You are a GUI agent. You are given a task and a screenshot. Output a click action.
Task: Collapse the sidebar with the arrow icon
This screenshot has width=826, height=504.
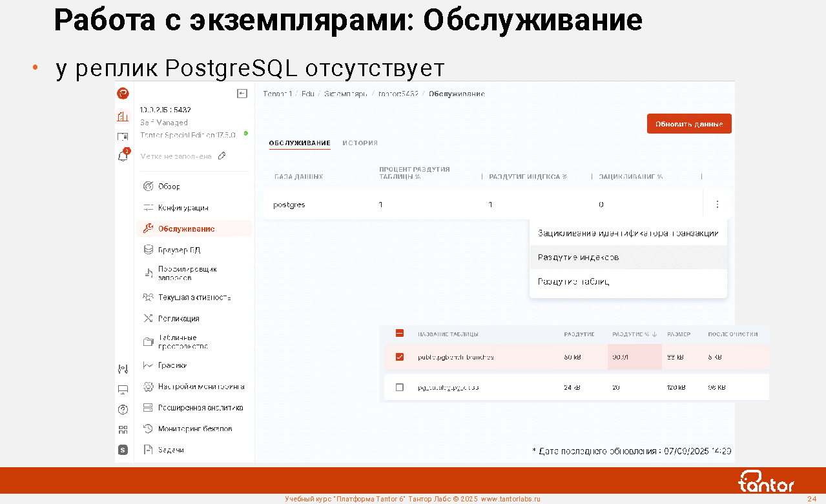[x=242, y=94]
